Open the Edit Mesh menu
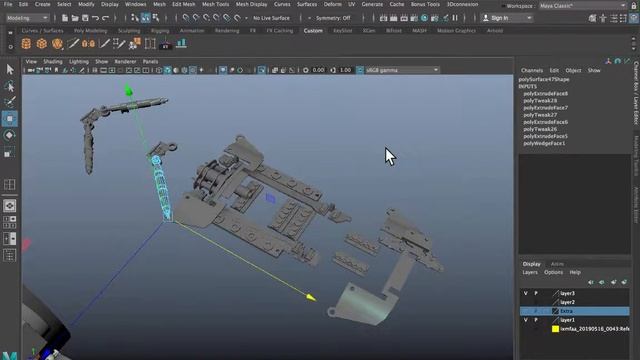The height and width of the screenshot is (360, 640). (184, 4)
